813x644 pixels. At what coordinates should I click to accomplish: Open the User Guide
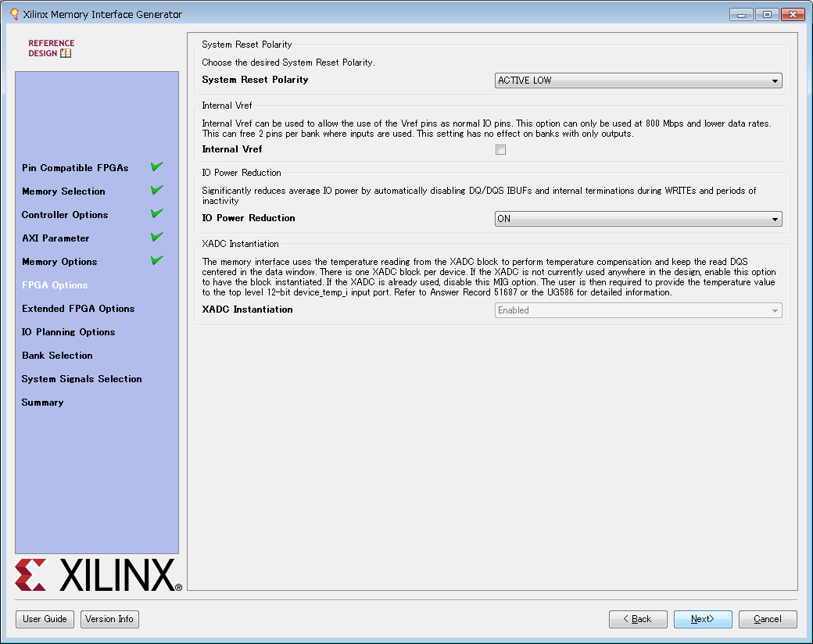pos(45,619)
